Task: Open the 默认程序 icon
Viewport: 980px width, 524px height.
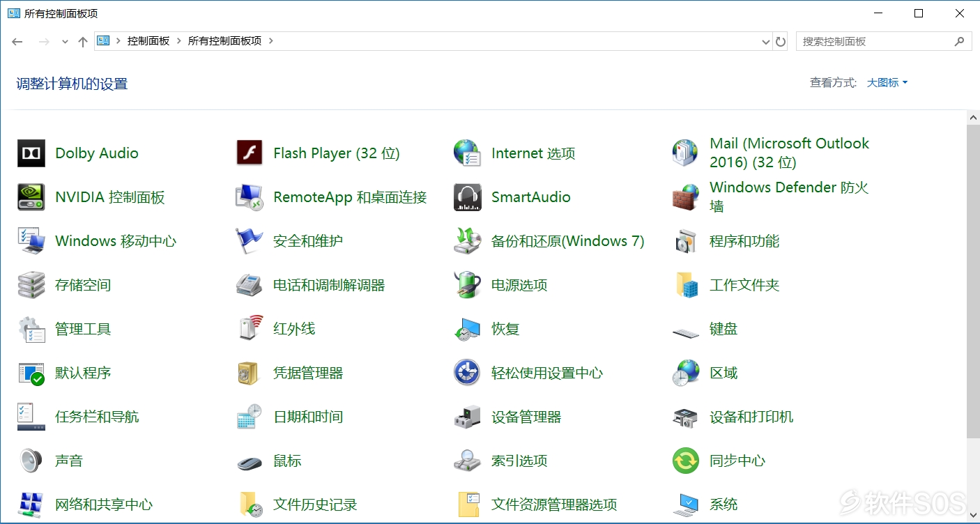Action: click(x=31, y=373)
